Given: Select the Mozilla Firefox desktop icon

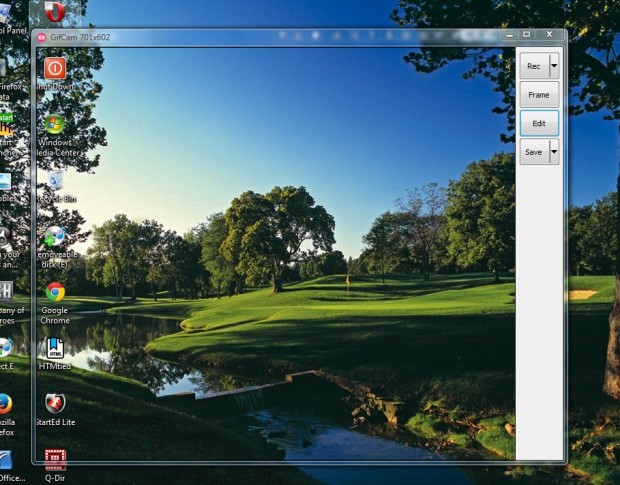Looking at the screenshot, I should tap(5, 404).
